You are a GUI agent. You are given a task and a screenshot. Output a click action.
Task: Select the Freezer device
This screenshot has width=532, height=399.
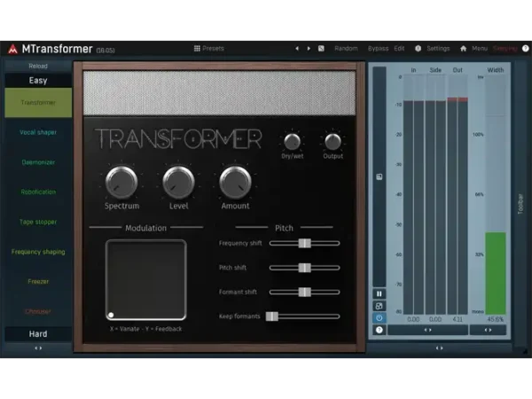pos(38,282)
